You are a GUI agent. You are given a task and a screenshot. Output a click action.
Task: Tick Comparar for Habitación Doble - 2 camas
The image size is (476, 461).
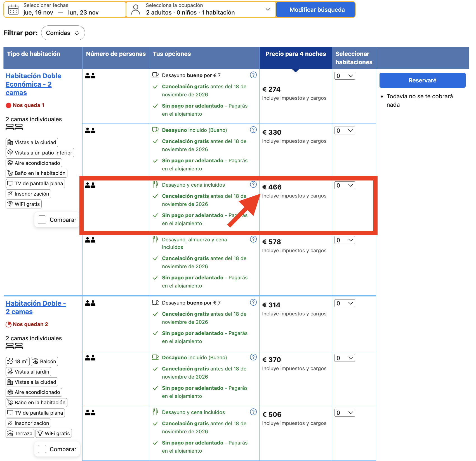tap(42, 449)
